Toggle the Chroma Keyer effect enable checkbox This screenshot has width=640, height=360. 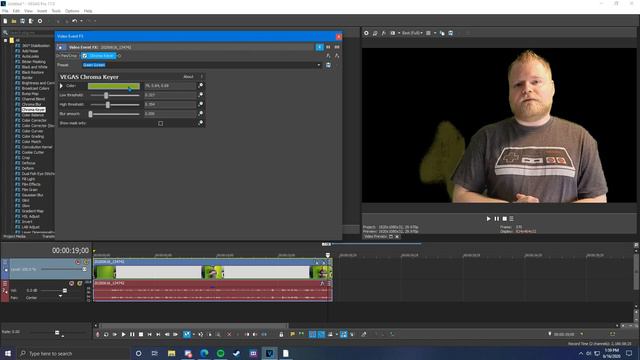pyautogui.click(x=85, y=56)
